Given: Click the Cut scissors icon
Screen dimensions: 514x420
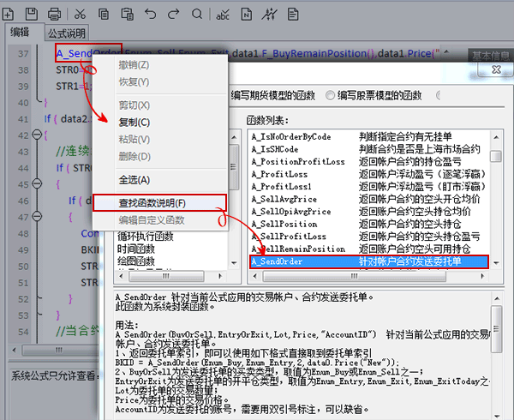Looking at the screenshot, I should [80, 13].
